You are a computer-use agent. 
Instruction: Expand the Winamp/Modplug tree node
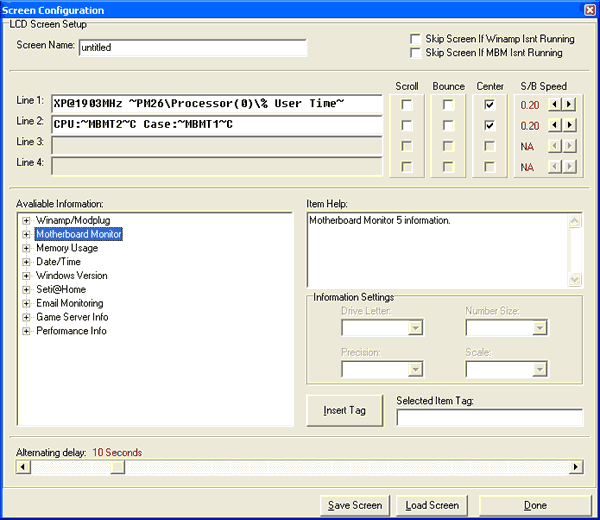26,221
